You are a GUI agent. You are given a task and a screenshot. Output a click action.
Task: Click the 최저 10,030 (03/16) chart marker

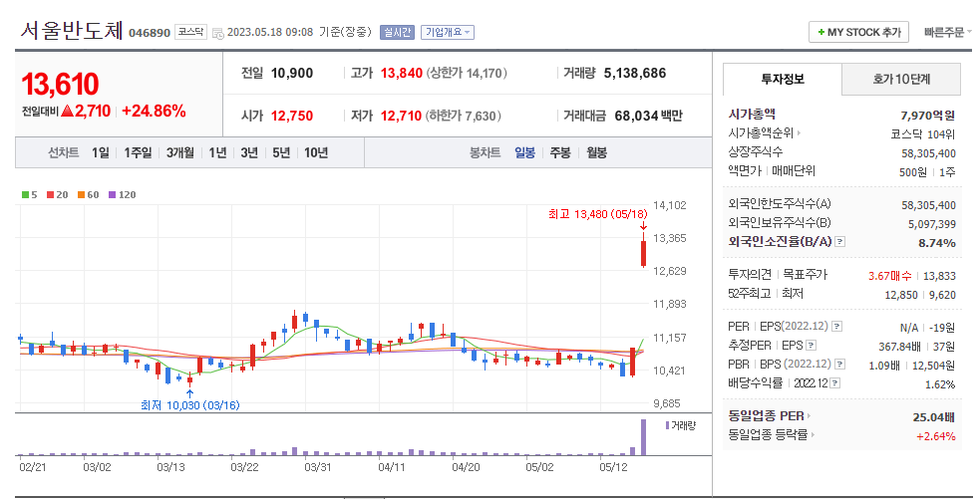190,405
